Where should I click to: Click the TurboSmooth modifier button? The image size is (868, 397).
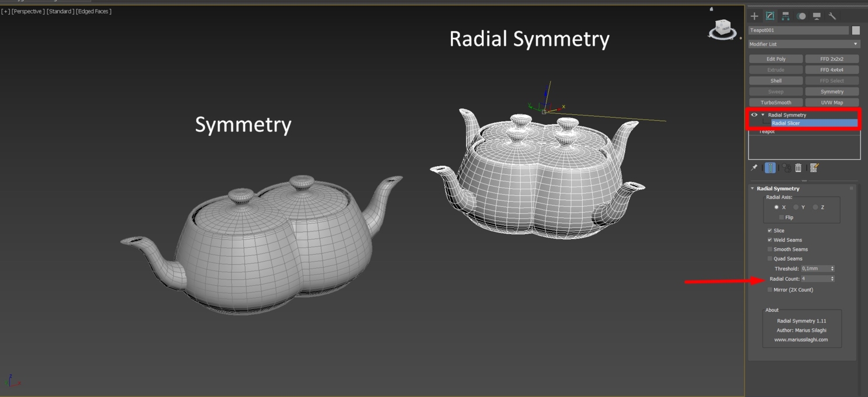point(776,103)
